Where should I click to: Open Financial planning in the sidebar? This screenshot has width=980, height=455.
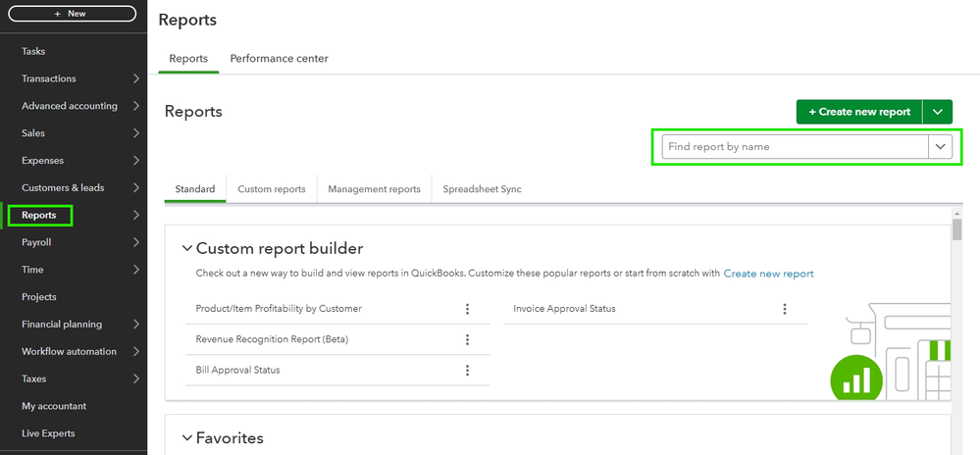tap(62, 325)
